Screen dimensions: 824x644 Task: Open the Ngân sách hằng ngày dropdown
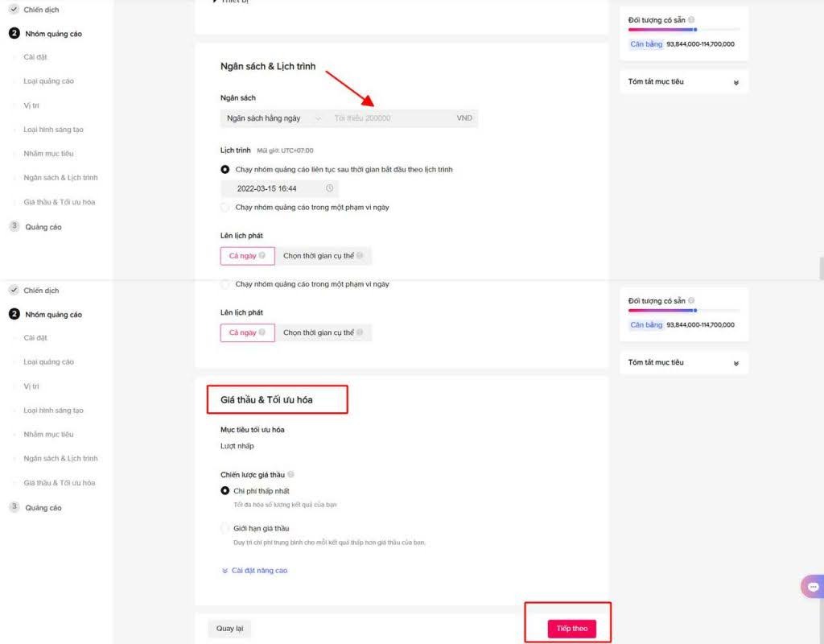[x=271, y=118]
